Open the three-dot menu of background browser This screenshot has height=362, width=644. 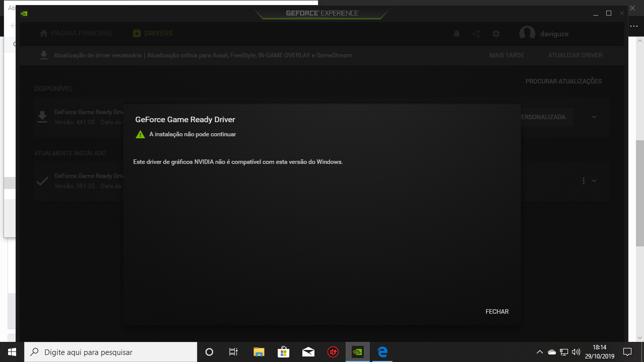click(634, 26)
